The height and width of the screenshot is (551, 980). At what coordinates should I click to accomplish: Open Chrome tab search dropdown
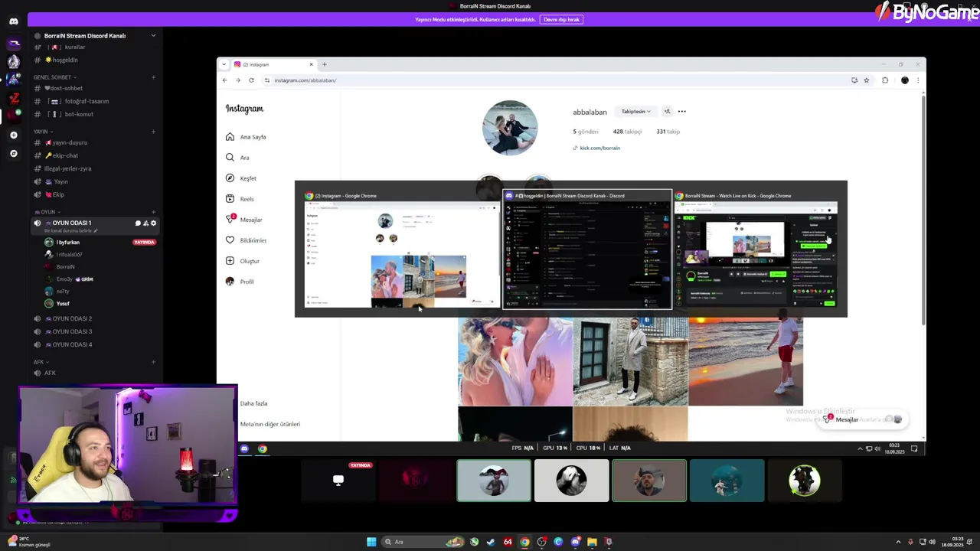[x=224, y=64]
